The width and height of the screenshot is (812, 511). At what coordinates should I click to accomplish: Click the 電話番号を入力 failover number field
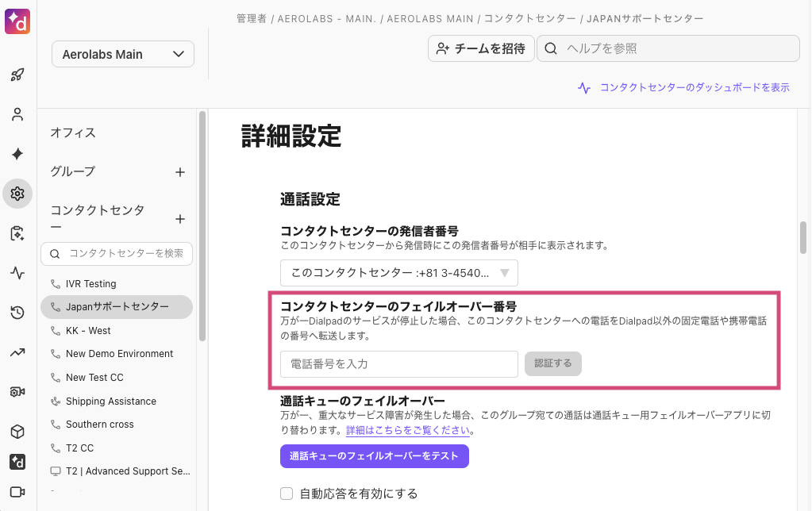click(398, 364)
